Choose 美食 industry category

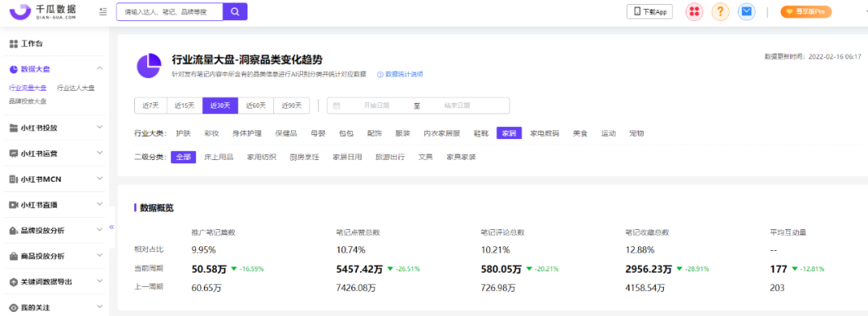coord(580,133)
